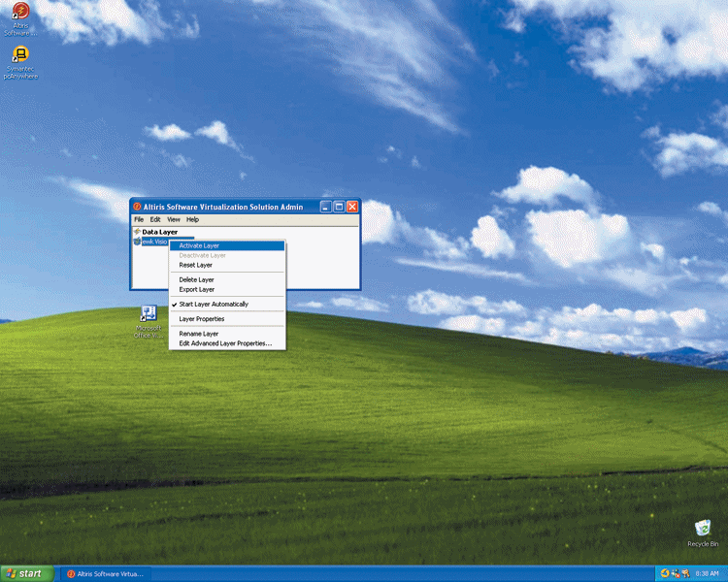Open the File menu
Image resolution: width=728 pixels, height=582 pixels.
139,219
